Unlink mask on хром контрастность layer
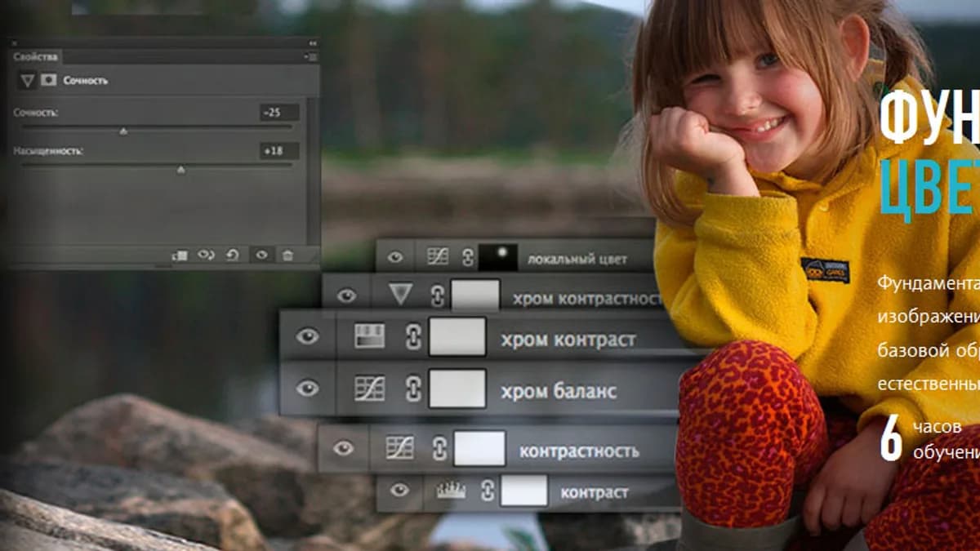Image resolution: width=980 pixels, height=551 pixels. (437, 295)
